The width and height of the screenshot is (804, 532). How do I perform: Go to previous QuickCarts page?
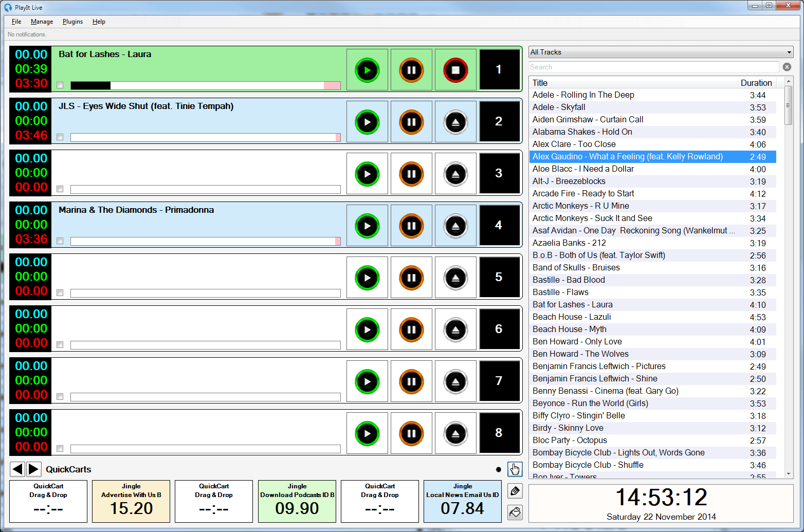click(17, 469)
